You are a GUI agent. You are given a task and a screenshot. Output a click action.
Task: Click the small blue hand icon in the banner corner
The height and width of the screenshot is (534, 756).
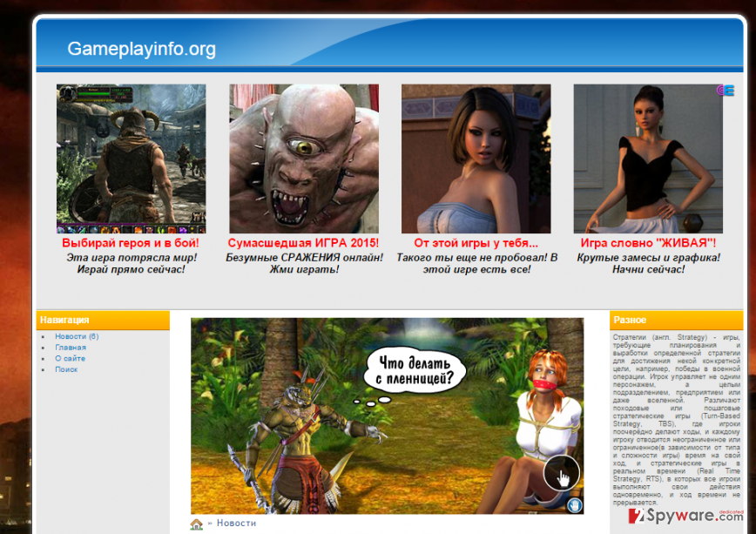click(574, 505)
